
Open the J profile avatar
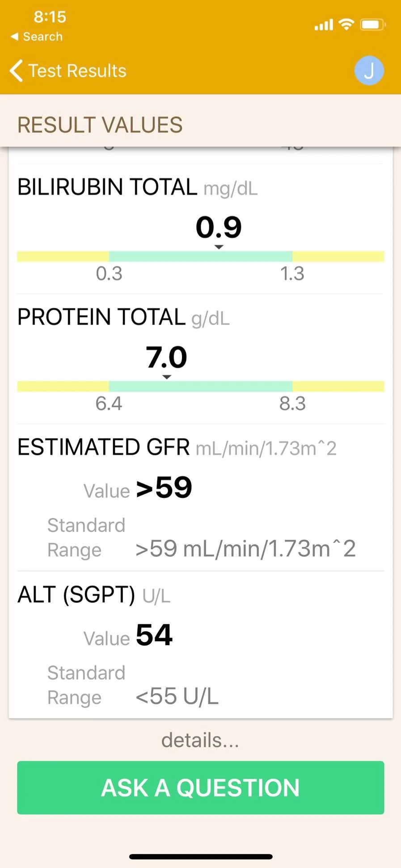click(369, 71)
